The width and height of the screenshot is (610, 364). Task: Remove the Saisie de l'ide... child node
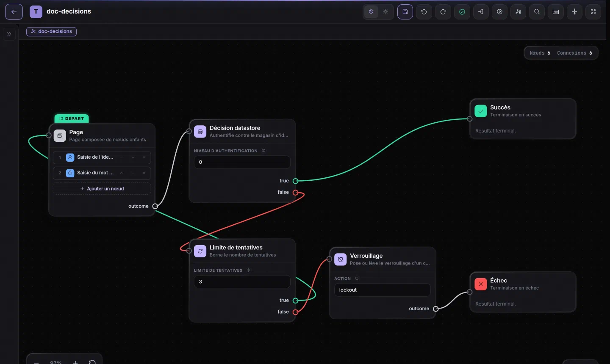(x=144, y=157)
